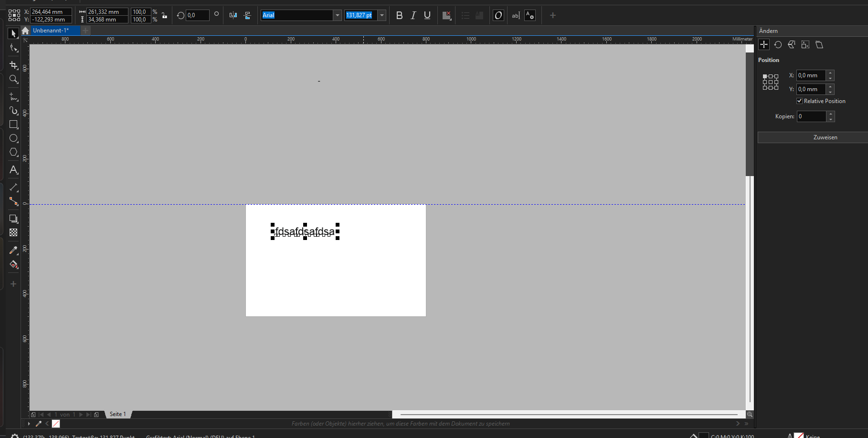Image resolution: width=868 pixels, height=438 pixels.
Task: Select the Crop tool
Action: tap(13, 64)
